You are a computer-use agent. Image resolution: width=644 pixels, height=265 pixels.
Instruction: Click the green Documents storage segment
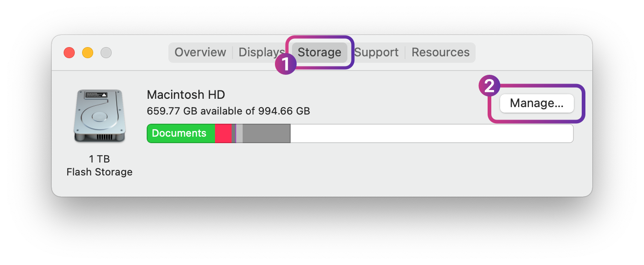180,133
